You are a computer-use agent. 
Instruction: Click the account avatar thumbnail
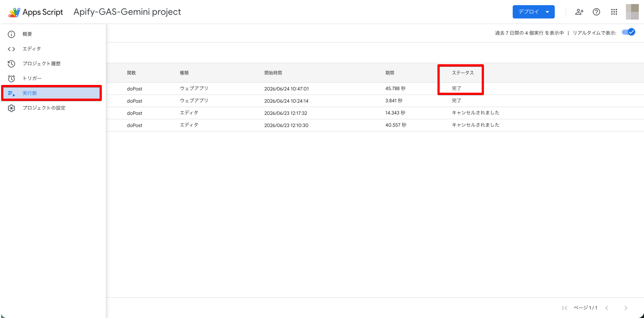click(632, 12)
